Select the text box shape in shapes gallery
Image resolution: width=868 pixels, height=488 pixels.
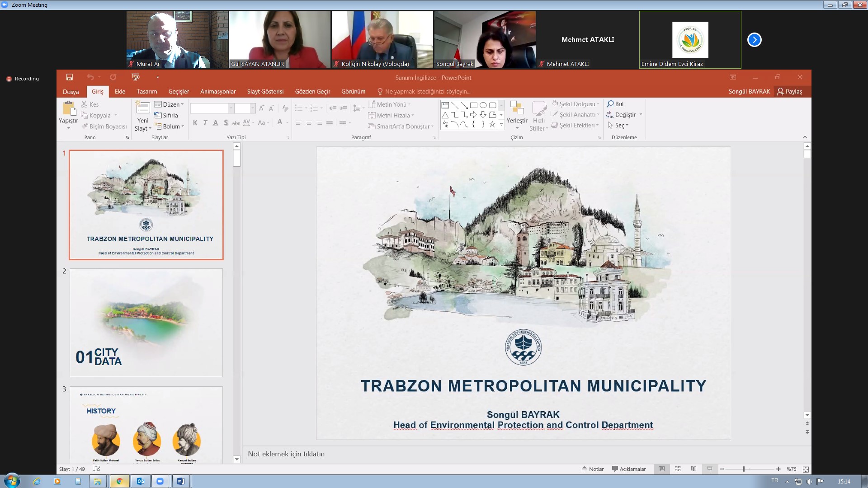[445, 105]
